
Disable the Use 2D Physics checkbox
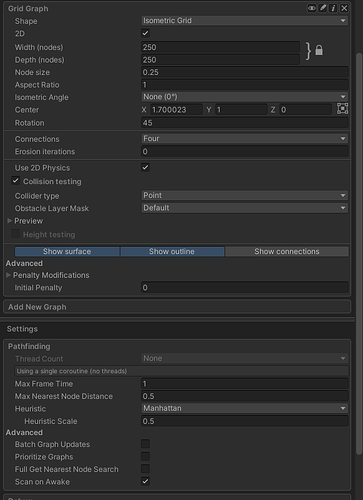click(x=145, y=167)
